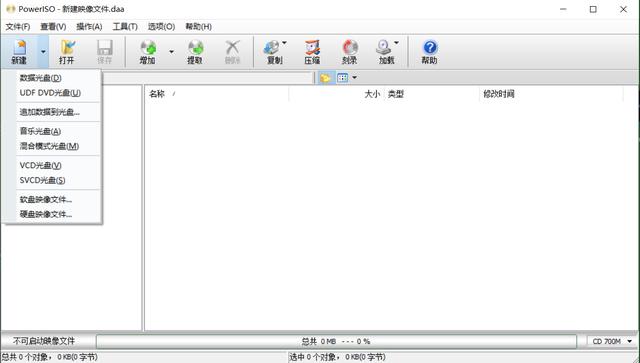The image size is (640, 363).
Task: Click the 提取 (Extract) toolbar icon
Action: pyautogui.click(x=195, y=52)
